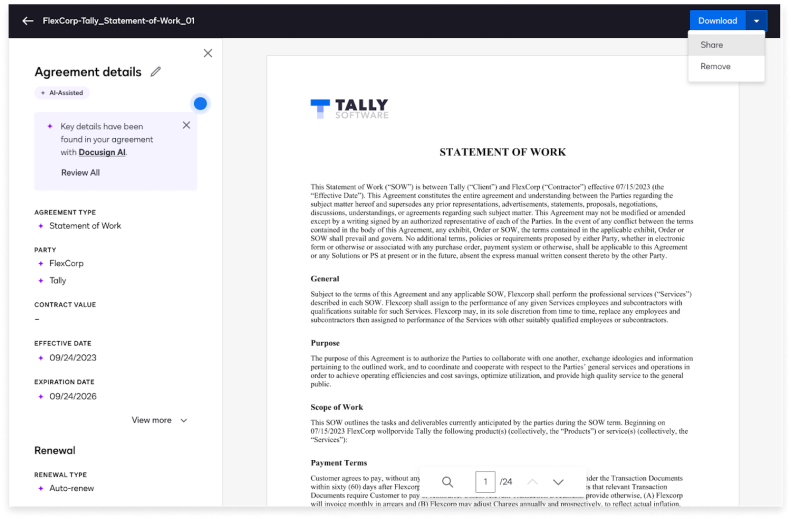Open document search with magnifier icon
This screenshot has height=519, width=791.
[447, 482]
